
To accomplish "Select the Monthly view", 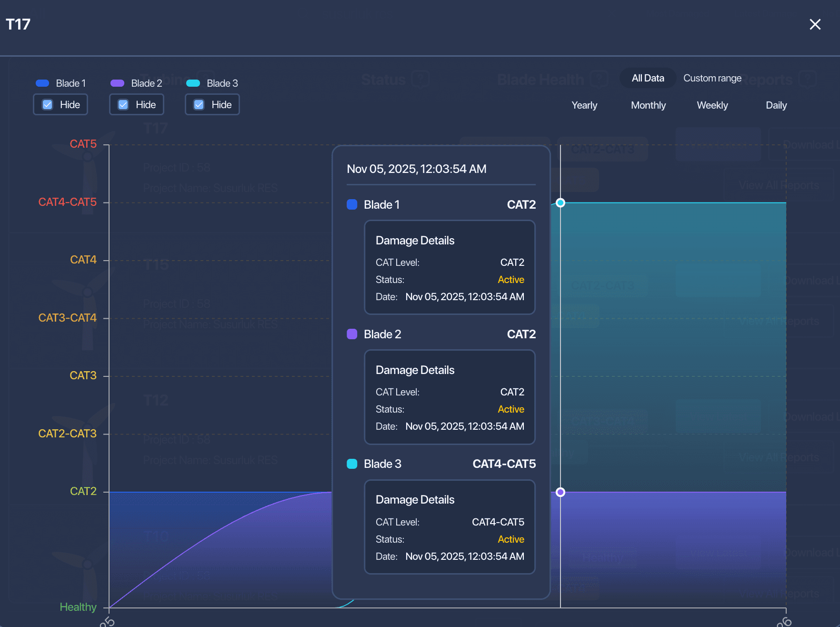I will pyautogui.click(x=648, y=105).
